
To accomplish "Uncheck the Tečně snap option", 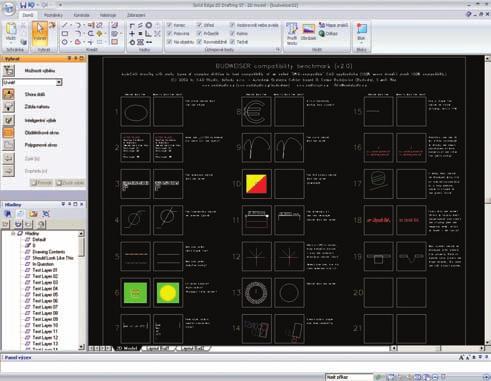I will coord(232,42).
